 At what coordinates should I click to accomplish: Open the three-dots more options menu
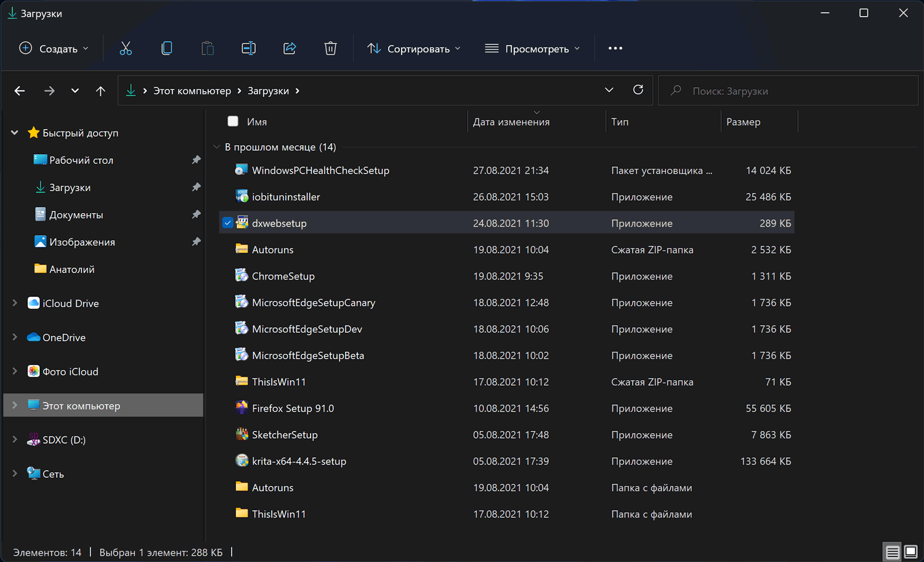[615, 49]
